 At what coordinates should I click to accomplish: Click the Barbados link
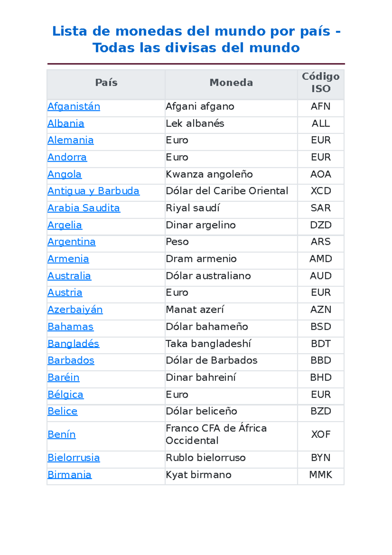pyautogui.click(x=71, y=360)
